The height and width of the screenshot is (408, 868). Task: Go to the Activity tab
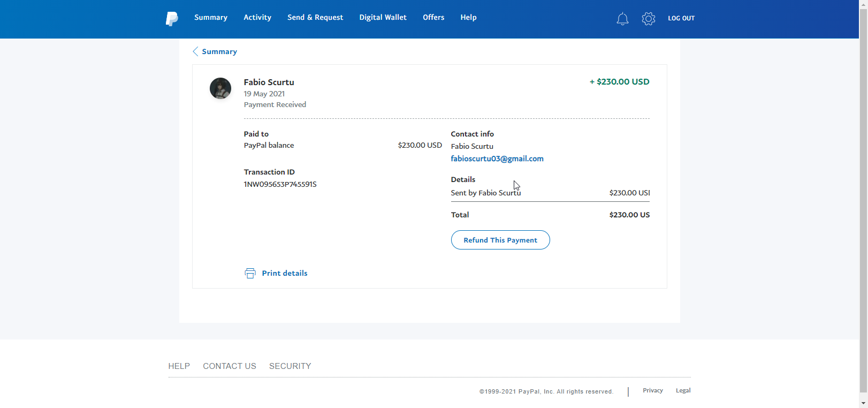[x=257, y=18]
